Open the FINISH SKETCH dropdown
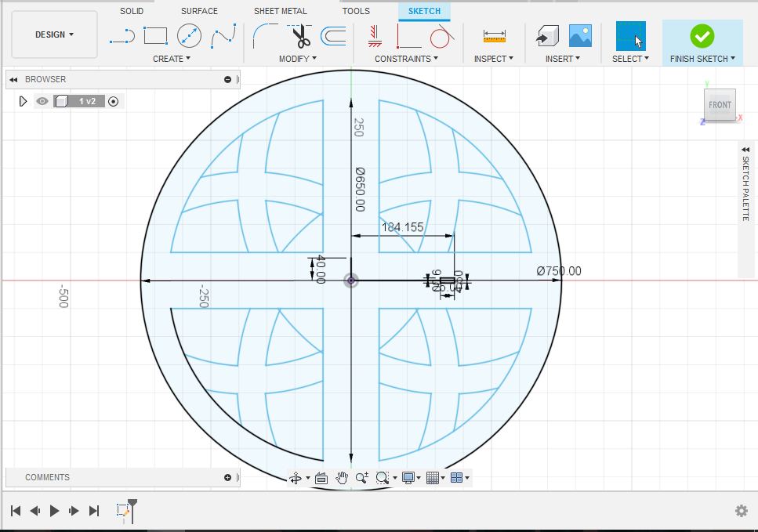 702,59
